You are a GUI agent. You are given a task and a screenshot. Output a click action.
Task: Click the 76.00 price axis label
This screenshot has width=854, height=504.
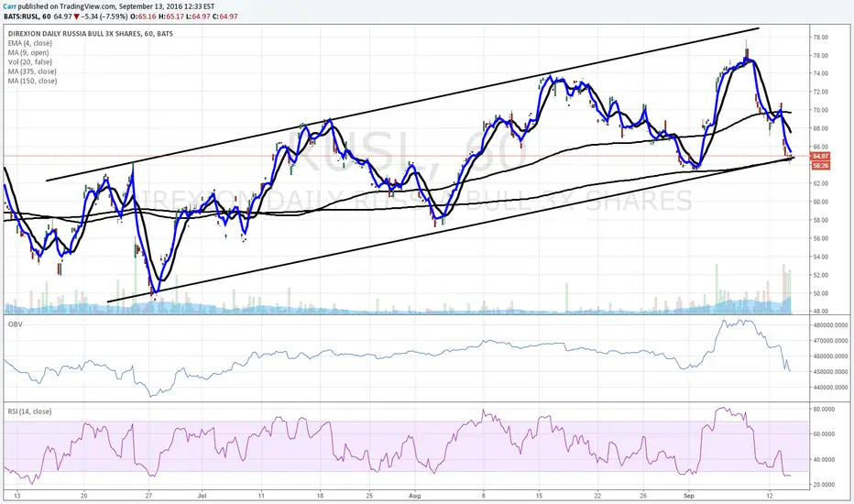tap(821, 56)
